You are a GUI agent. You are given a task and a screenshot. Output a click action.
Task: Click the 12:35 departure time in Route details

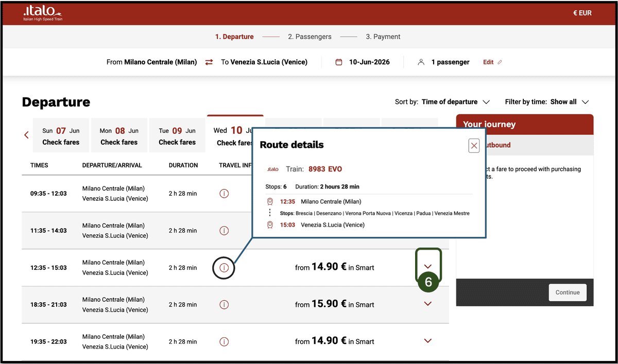point(287,202)
